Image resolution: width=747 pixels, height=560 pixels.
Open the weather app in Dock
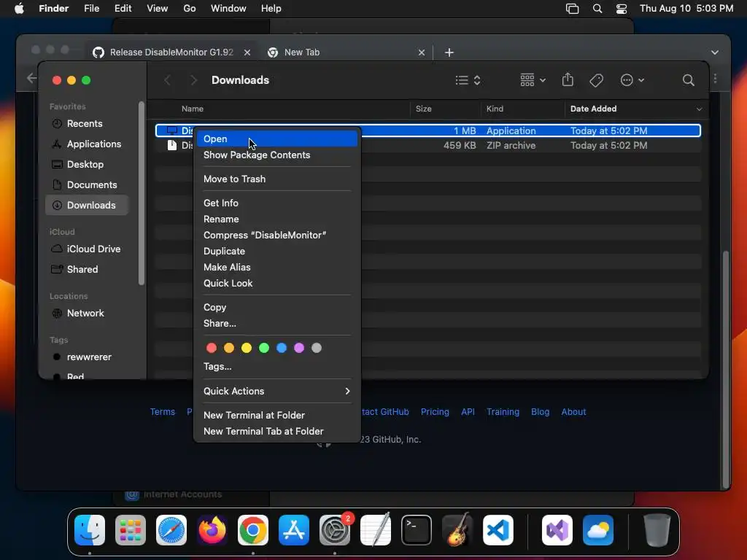pyautogui.click(x=598, y=530)
